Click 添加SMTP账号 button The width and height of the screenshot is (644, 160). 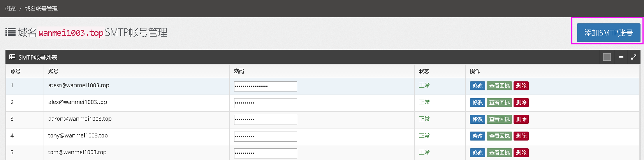pyautogui.click(x=609, y=33)
